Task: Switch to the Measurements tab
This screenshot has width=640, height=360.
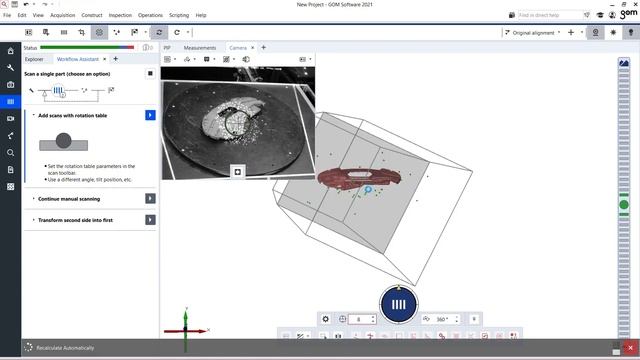Action: 200,48
